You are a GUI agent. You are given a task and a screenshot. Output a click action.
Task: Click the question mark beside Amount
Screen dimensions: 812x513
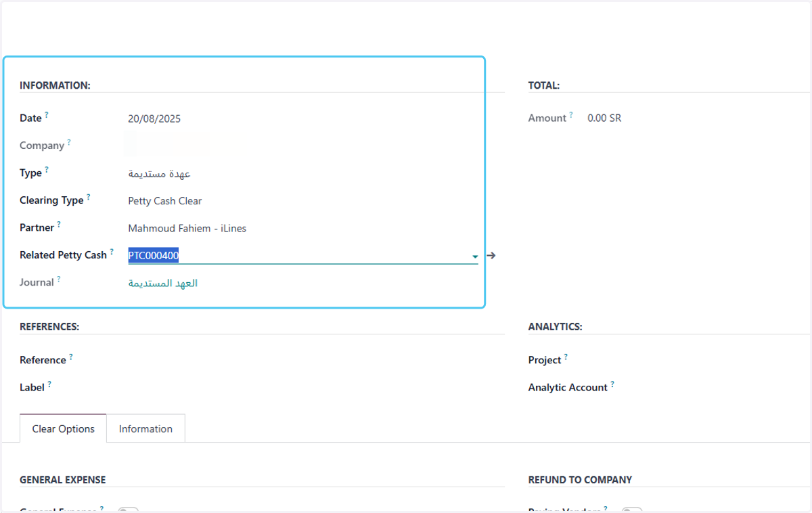571,115
